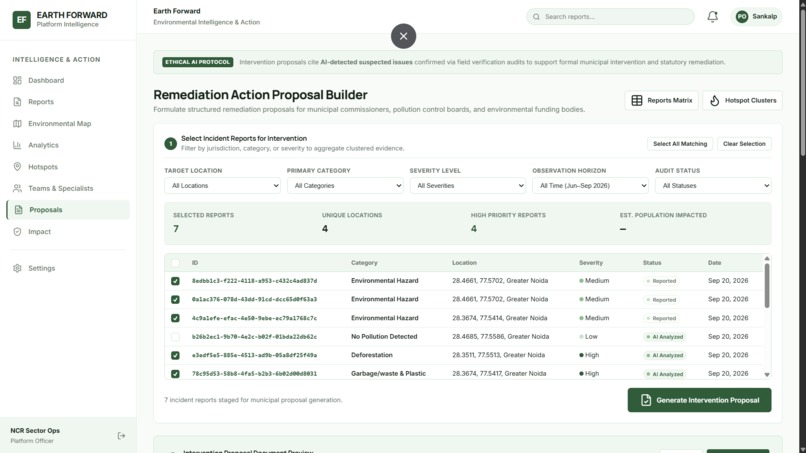Image resolution: width=806 pixels, height=453 pixels.
Task: Open Severity Level dropdown
Action: pyautogui.click(x=467, y=186)
